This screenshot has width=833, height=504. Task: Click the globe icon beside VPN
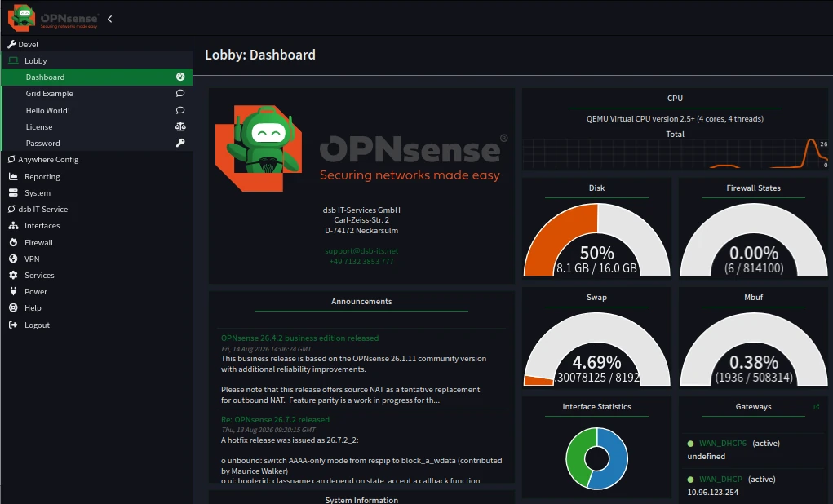point(13,259)
